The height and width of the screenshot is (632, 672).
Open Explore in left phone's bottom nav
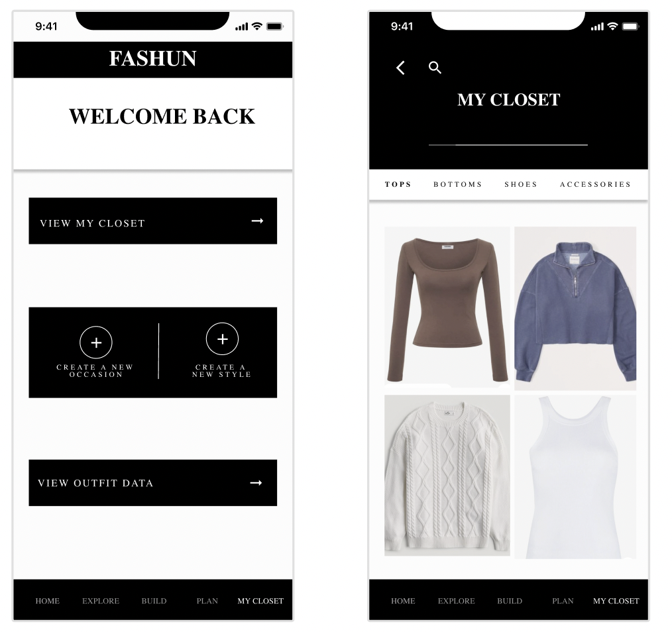(101, 601)
